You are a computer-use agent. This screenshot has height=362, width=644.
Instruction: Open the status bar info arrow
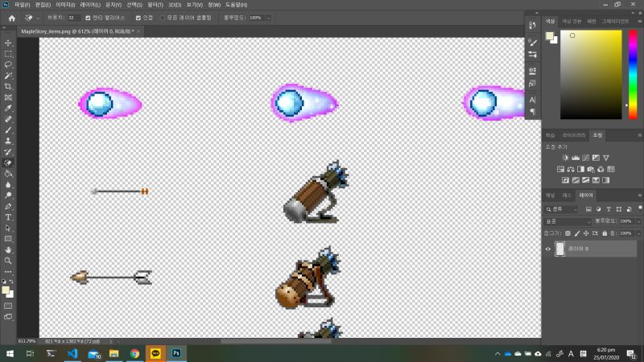(x=111, y=341)
